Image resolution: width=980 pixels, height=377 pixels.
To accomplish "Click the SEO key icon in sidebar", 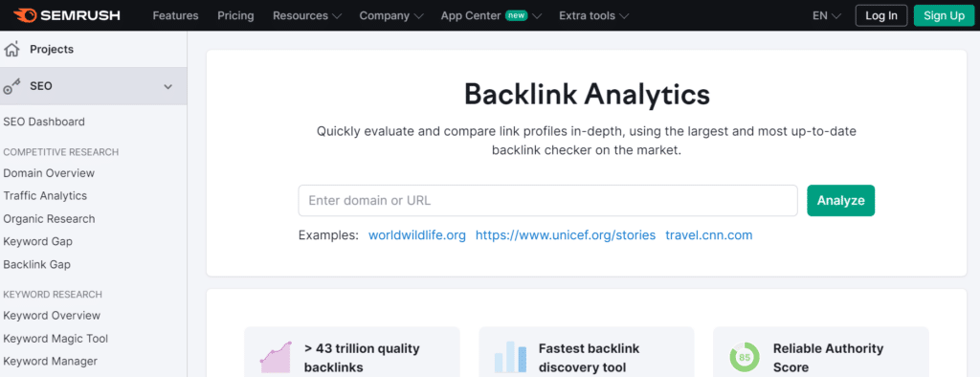I will pyautogui.click(x=11, y=86).
